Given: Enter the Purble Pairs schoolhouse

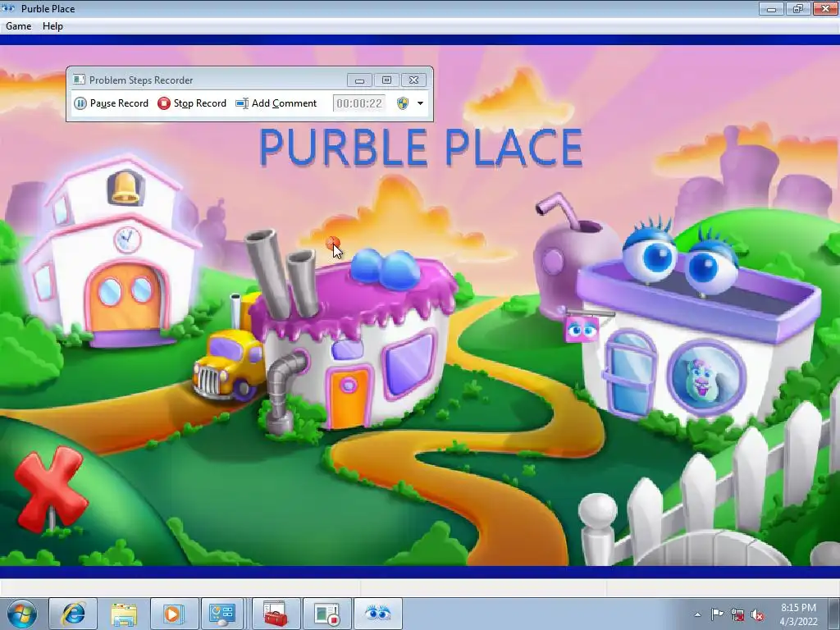Looking at the screenshot, I should (112, 252).
